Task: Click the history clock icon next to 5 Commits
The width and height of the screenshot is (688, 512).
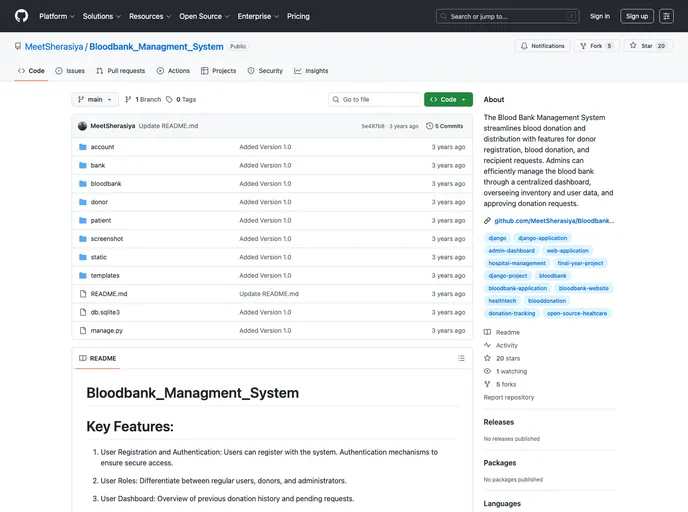Action: pos(430,126)
